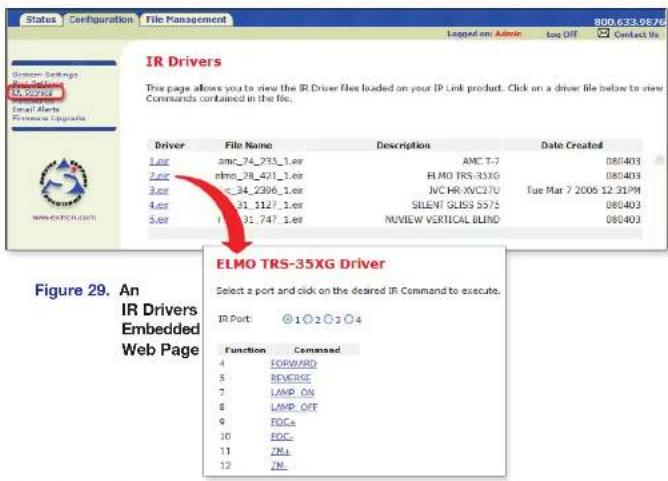Open driver file 2.eir
668x481 pixels.
[159, 176]
